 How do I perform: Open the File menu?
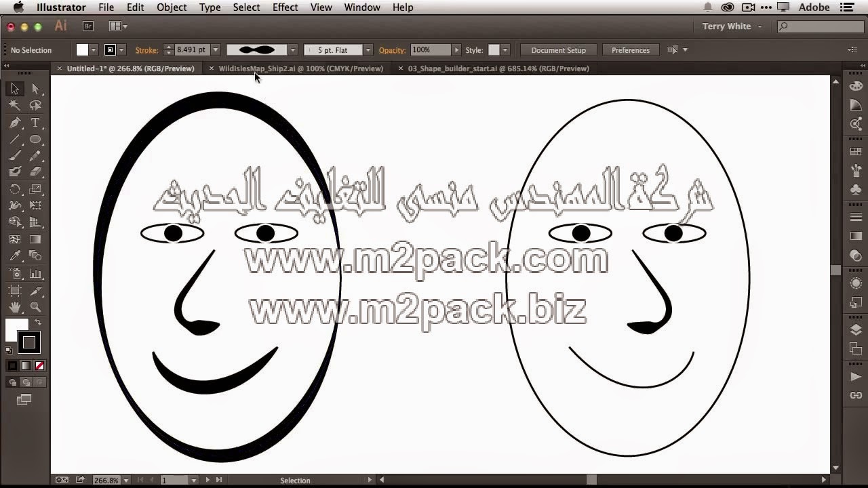tap(106, 7)
